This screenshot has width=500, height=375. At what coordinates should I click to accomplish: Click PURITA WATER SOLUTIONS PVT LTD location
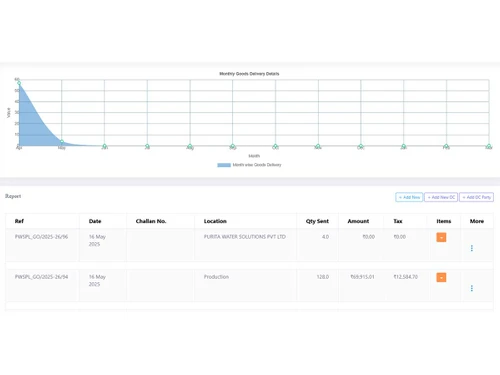(245, 237)
